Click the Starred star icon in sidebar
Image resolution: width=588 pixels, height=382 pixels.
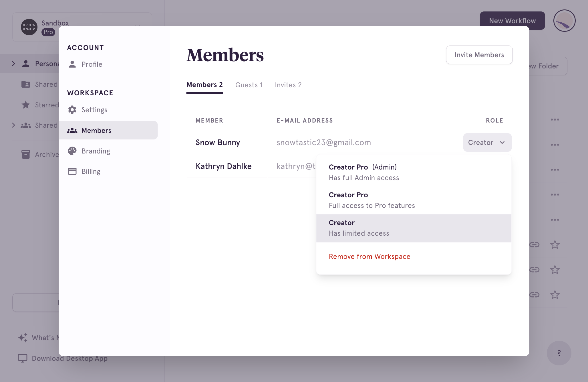[x=26, y=105]
